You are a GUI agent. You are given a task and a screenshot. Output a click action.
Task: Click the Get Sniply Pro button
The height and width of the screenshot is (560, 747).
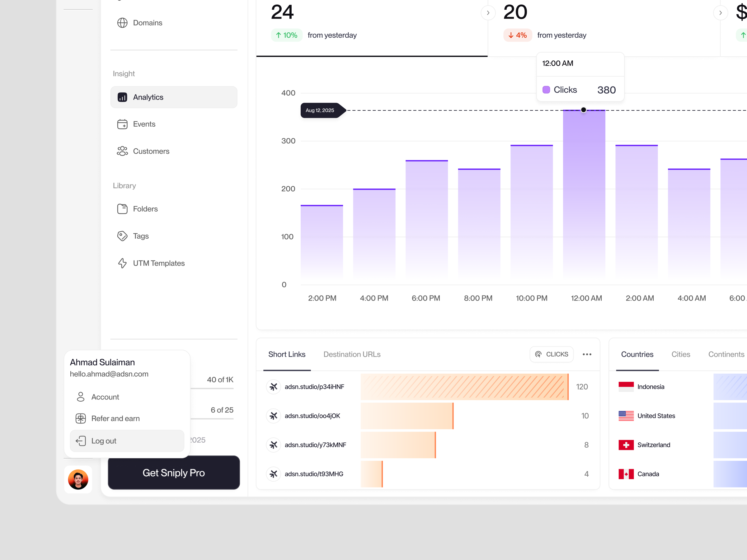[x=174, y=473]
